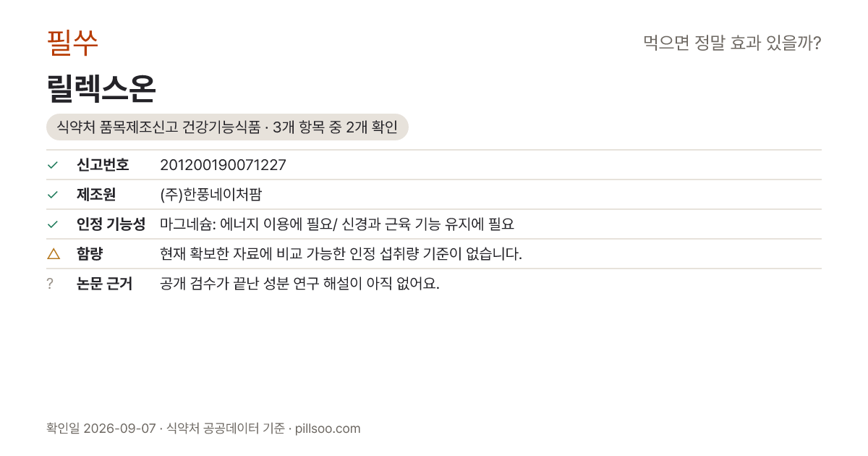The image size is (868, 456).
Task: Click the 신고번호 row label
Action: point(103,165)
